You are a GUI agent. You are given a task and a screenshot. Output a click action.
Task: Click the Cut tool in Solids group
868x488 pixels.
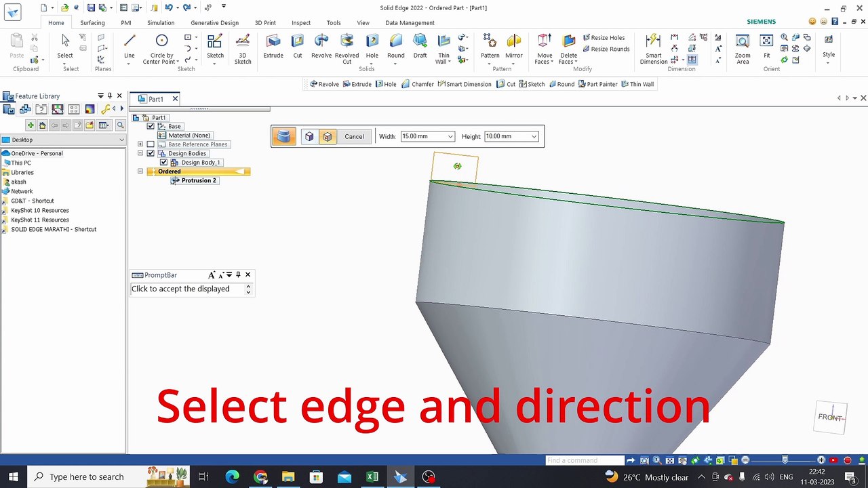pos(298,46)
